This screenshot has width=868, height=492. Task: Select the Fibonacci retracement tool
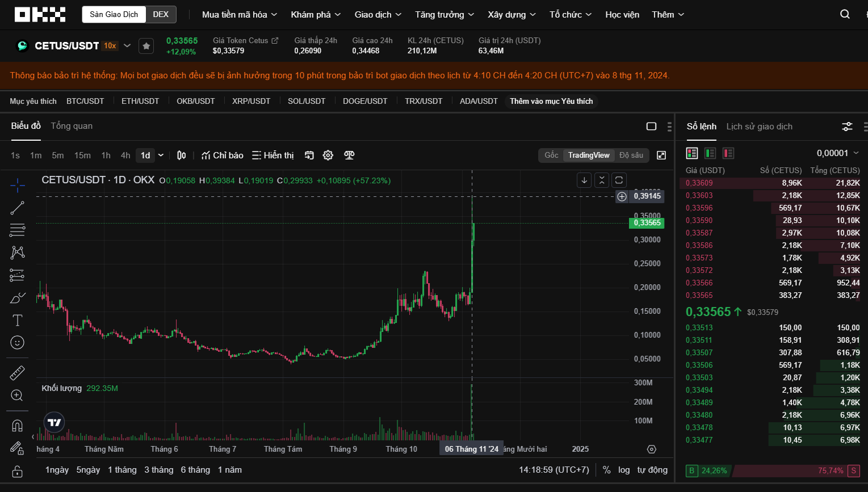pyautogui.click(x=18, y=230)
